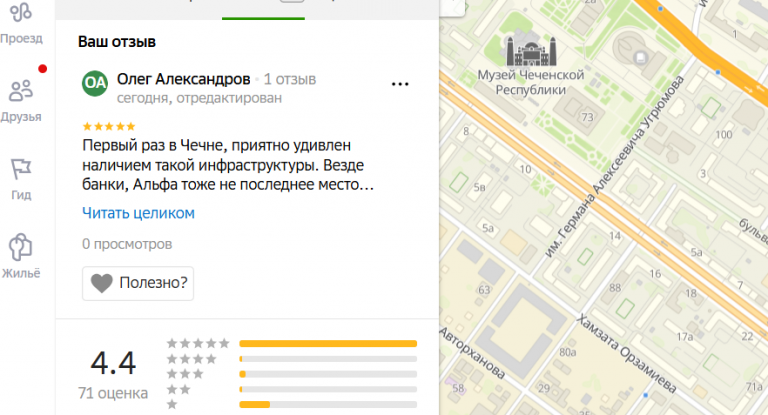
Task: Select the four-star ratings bar
Action: pyautogui.click(x=328, y=359)
